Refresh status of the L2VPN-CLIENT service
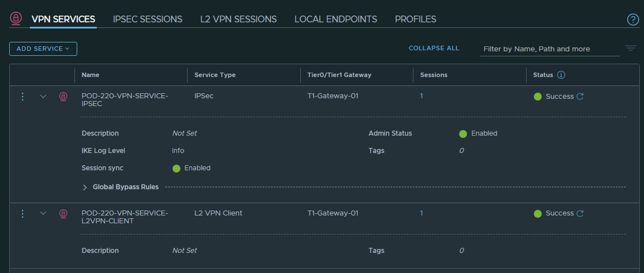This screenshot has width=644, height=273. click(x=580, y=214)
